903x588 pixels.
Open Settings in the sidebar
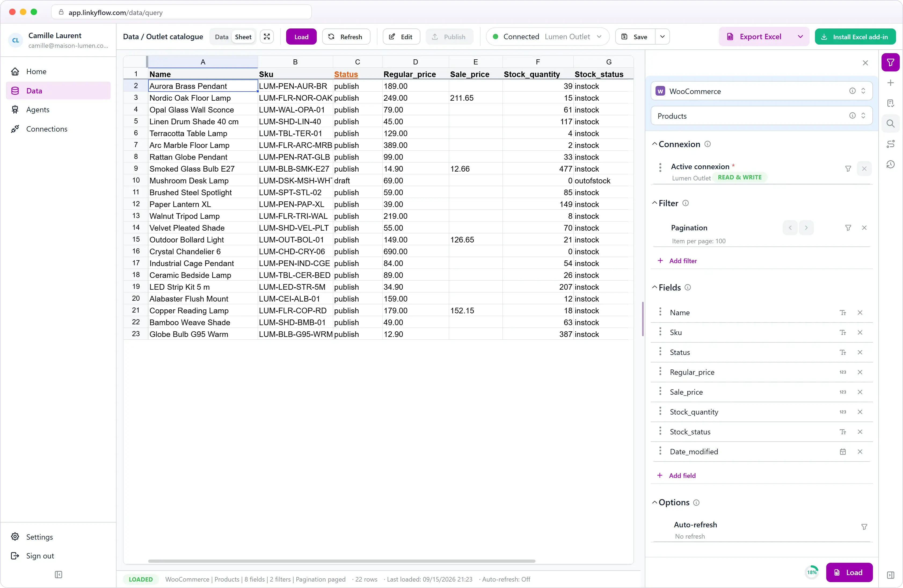pos(58,537)
